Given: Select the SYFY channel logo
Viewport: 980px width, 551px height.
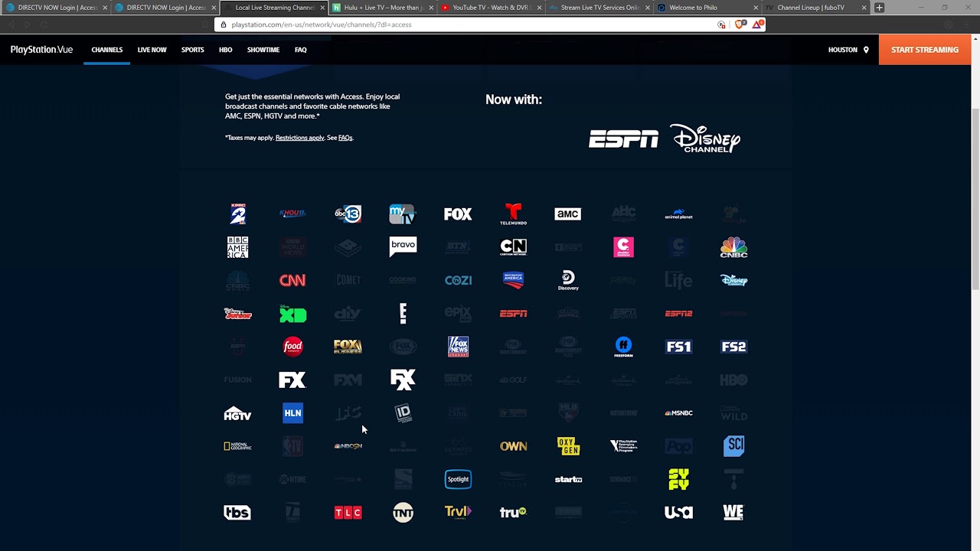Looking at the screenshot, I should coord(678,479).
